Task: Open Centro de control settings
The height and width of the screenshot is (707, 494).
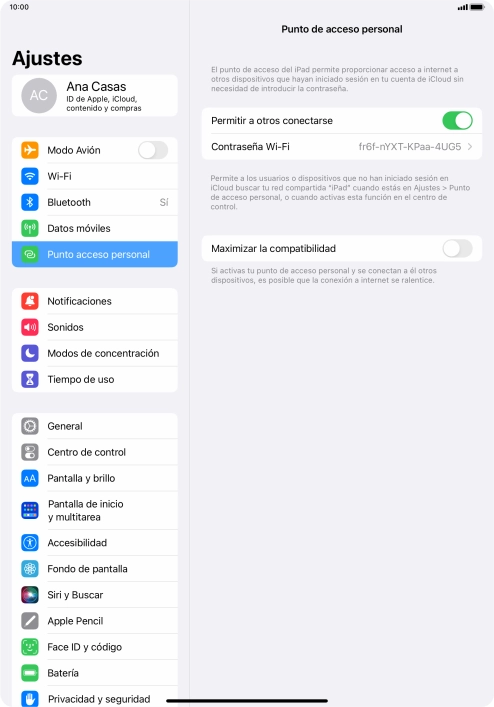Action: [95, 452]
